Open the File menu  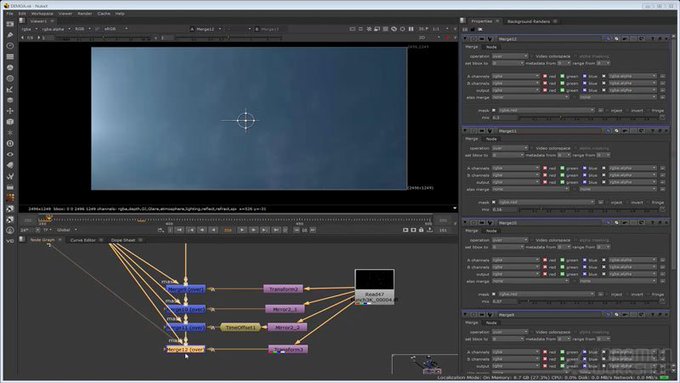[10, 13]
